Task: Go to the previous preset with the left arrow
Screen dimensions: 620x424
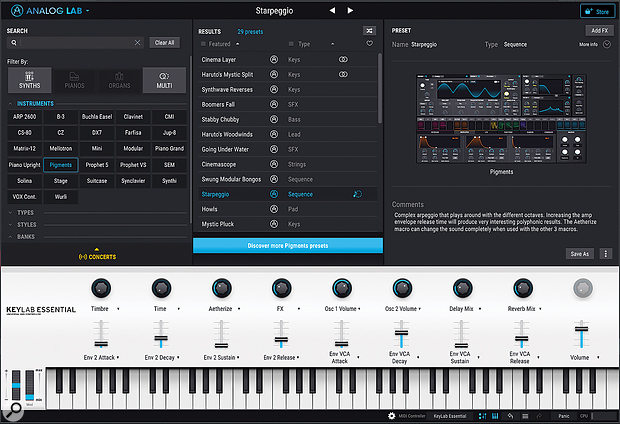Action: [x=332, y=11]
